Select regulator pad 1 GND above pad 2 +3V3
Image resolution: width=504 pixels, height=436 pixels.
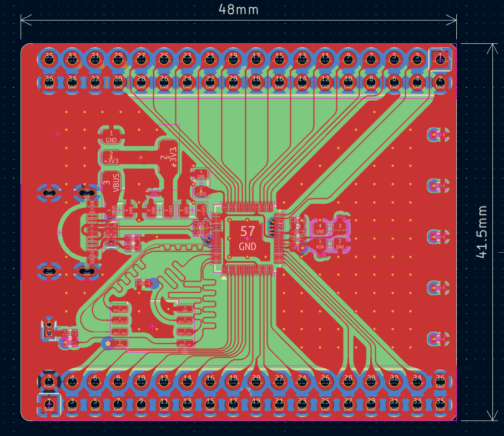pos(111,137)
